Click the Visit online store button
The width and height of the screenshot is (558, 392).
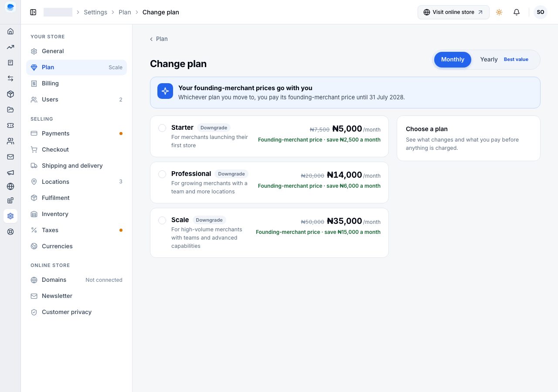tap(453, 12)
